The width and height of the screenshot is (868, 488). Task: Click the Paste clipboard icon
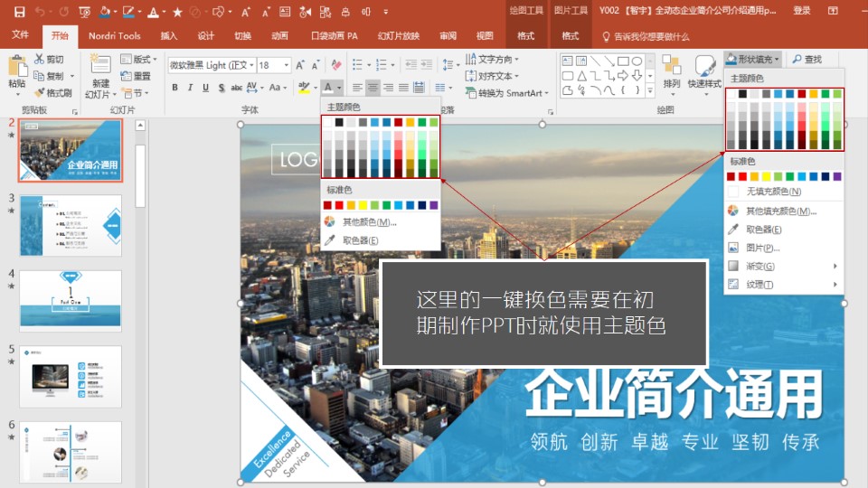point(16,67)
